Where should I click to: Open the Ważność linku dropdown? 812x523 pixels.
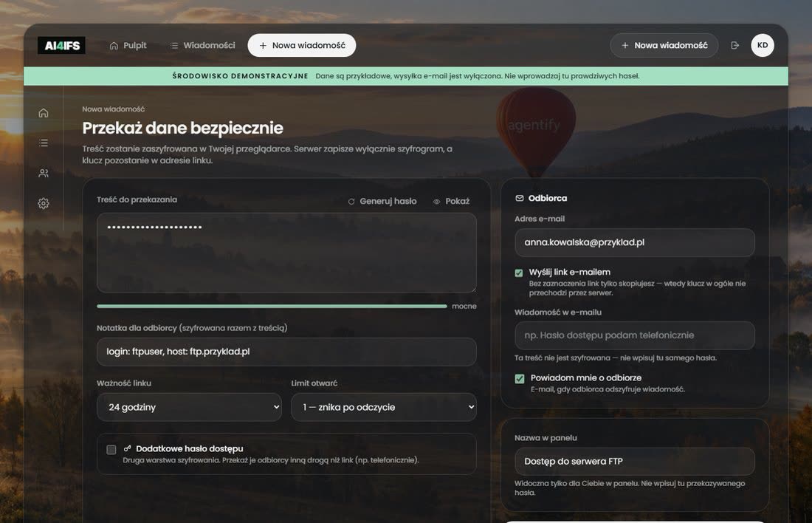pos(189,407)
